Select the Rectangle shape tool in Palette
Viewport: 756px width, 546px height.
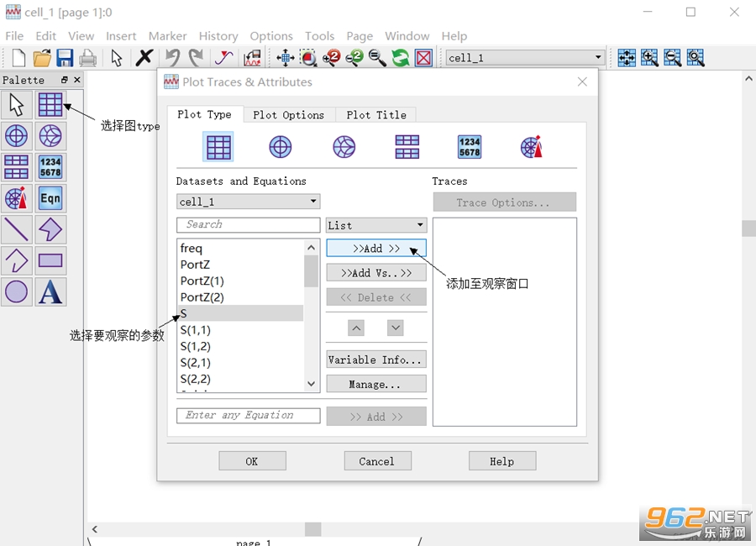coord(50,260)
